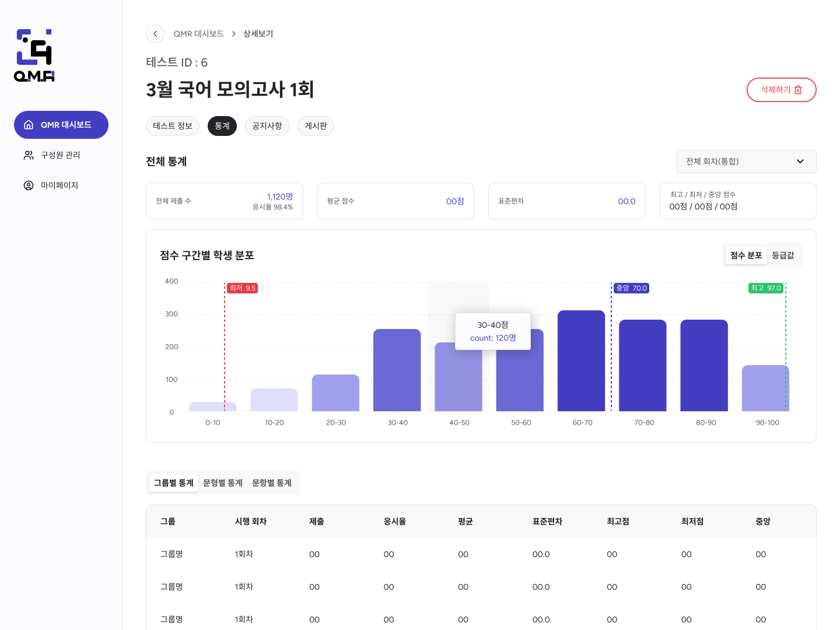Image resolution: width=840 pixels, height=630 pixels.
Task: Toggle chart to 등급값 view
Action: pos(783,256)
